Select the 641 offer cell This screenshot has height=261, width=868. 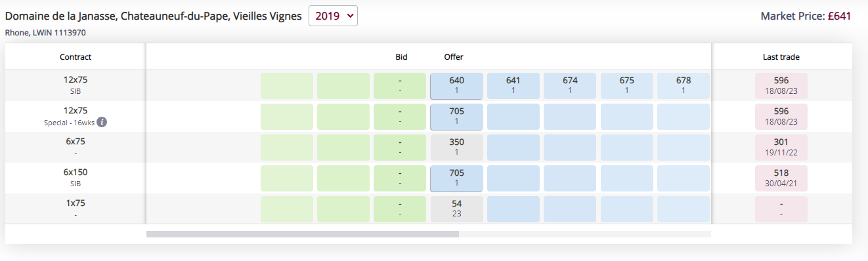(513, 86)
